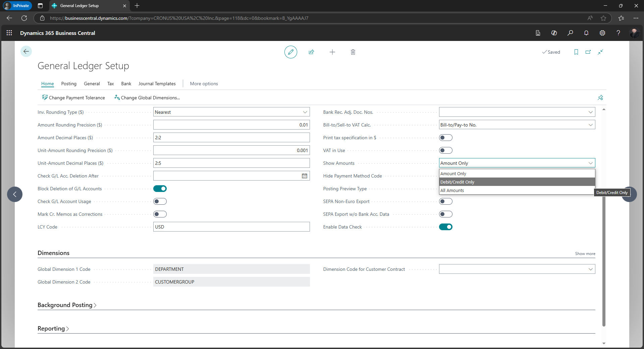
Task: Switch to the Home tab
Action: tap(47, 84)
